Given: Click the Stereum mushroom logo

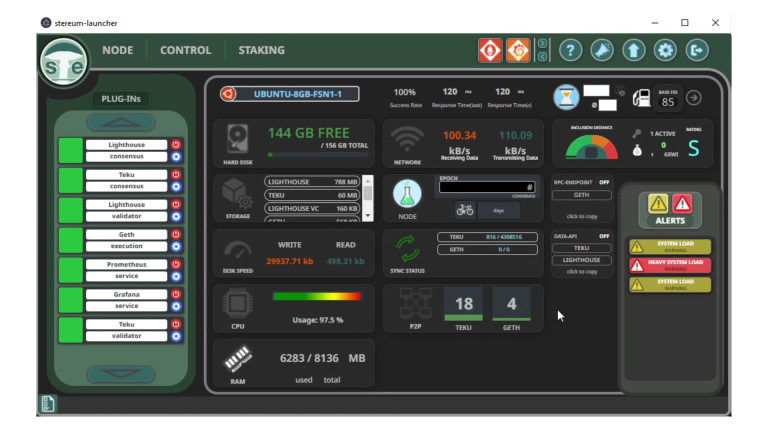Looking at the screenshot, I should coord(64,62).
